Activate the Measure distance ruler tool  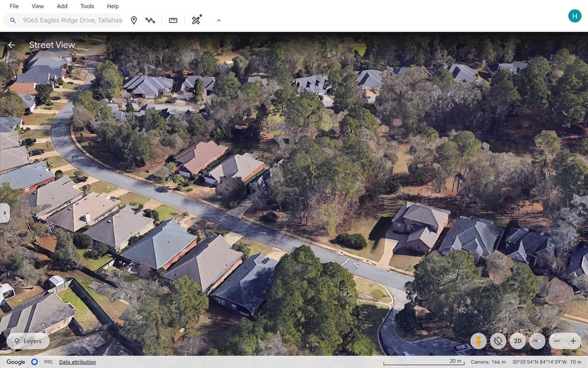point(173,20)
